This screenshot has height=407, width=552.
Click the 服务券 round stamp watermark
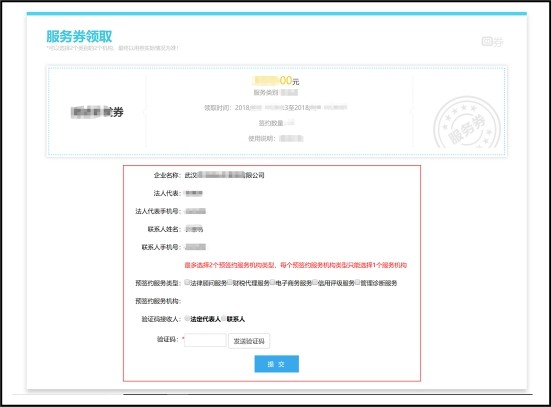coord(467,123)
